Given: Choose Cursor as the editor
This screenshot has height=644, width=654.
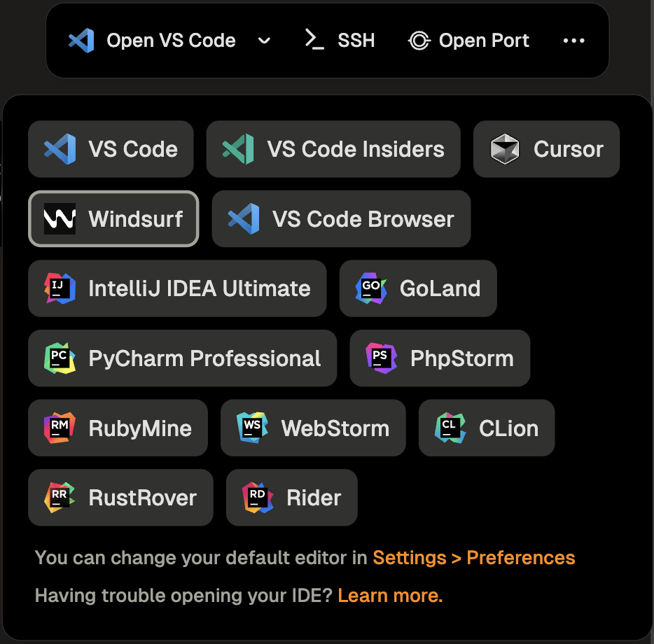Looking at the screenshot, I should coord(546,149).
